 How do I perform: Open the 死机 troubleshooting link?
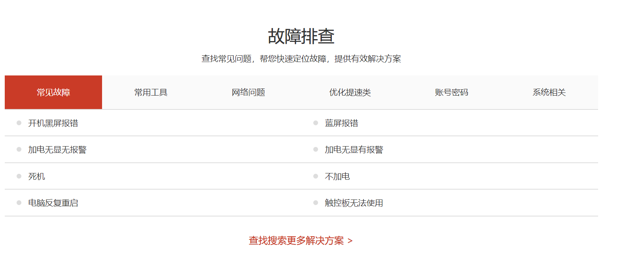coord(36,177)
